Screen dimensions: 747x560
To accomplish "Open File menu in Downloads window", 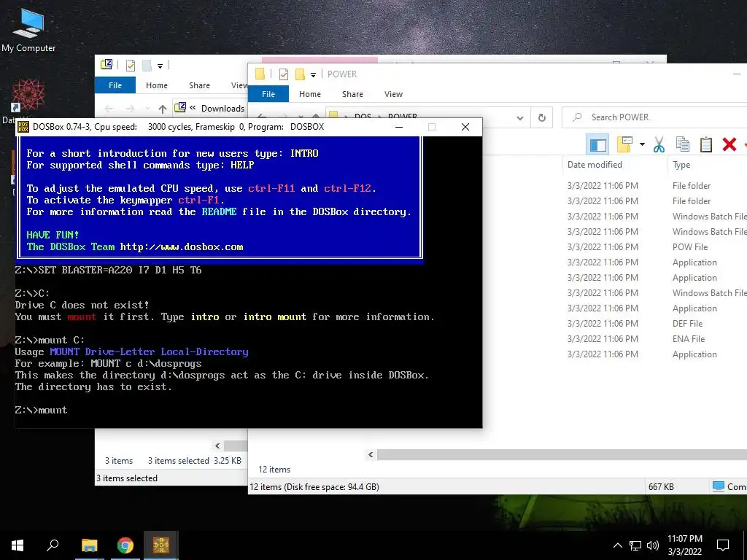I will tap(115, 85).
